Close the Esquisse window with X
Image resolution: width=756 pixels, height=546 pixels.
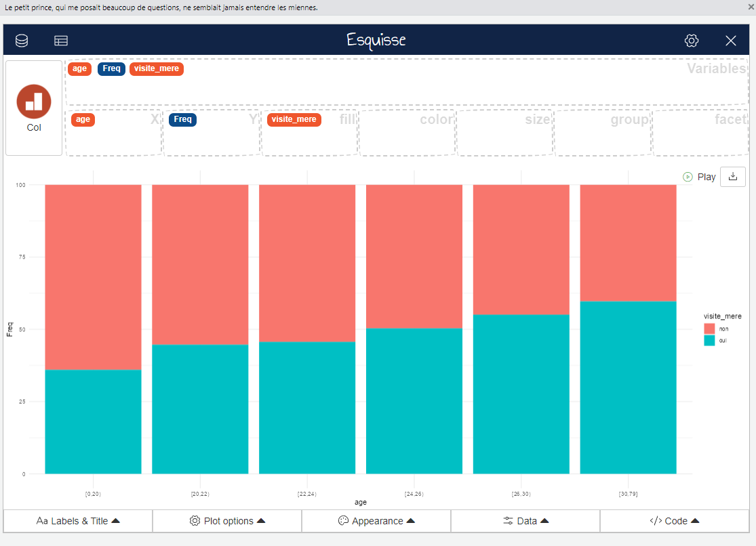pos(730,41)
